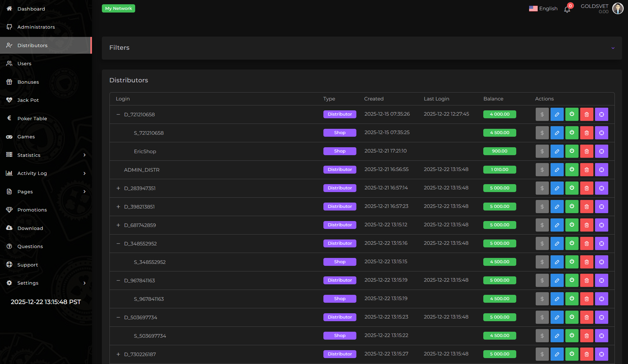Click the dollar balance icon for D_721210658

pyautogui.click(x=542, y=114)
